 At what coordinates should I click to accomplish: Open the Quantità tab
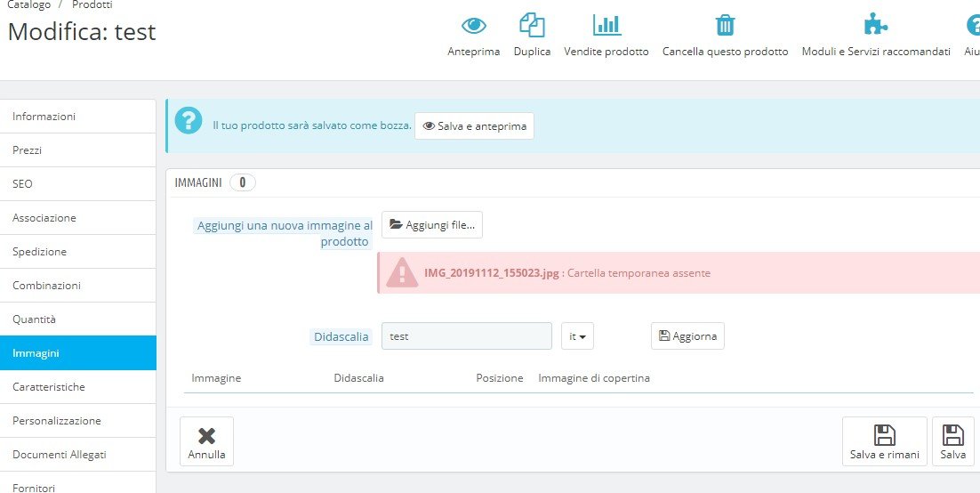(x=77, y=319)
